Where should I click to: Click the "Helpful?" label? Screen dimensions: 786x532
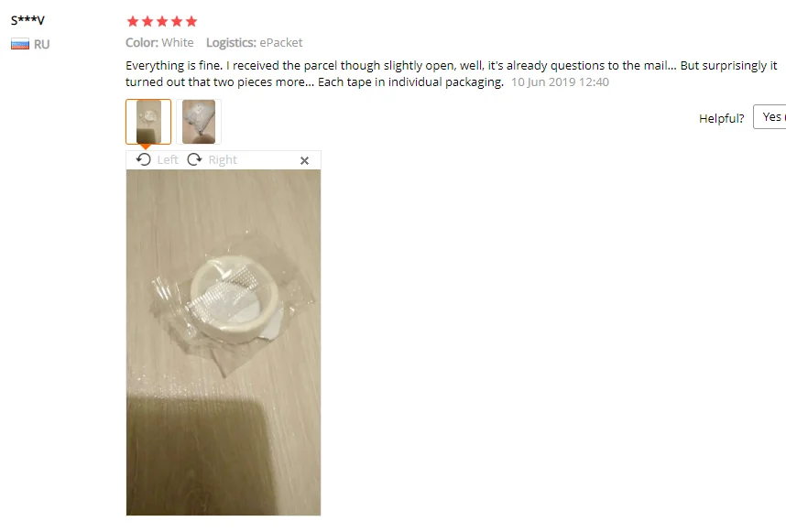tap(721, 119)
